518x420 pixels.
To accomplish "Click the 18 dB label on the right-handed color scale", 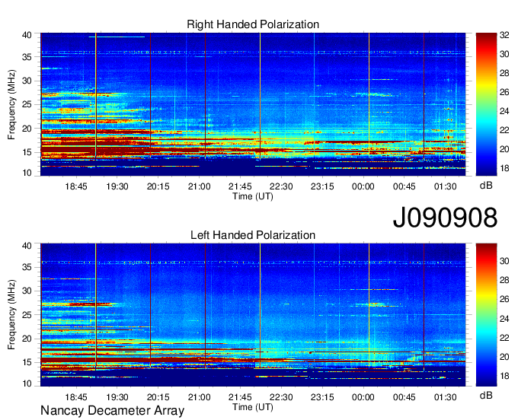I will [x=504, y=168].
